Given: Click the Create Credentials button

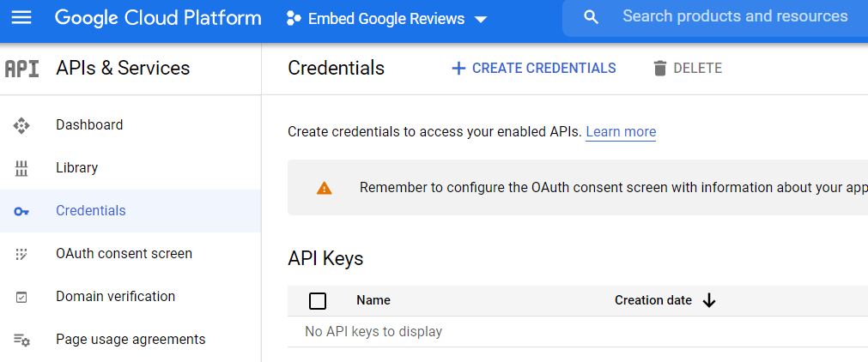Looking at the screenshot, I should [534, 69].
